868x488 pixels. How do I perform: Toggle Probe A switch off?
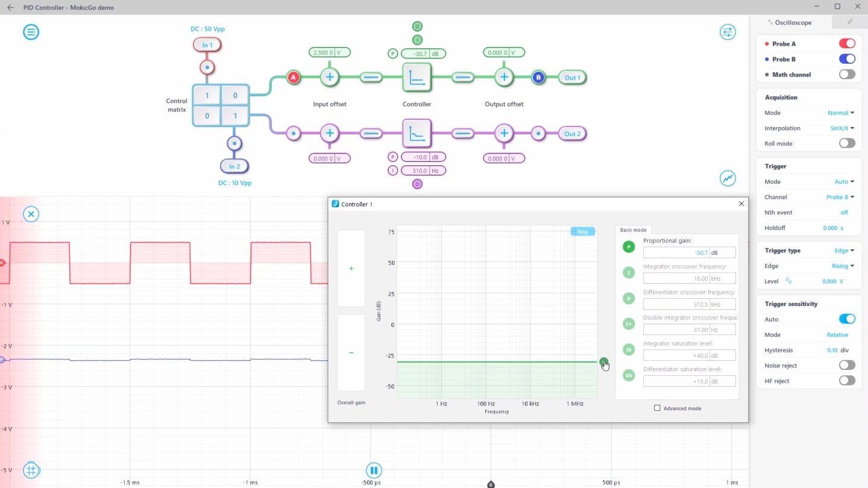point(846,43)
